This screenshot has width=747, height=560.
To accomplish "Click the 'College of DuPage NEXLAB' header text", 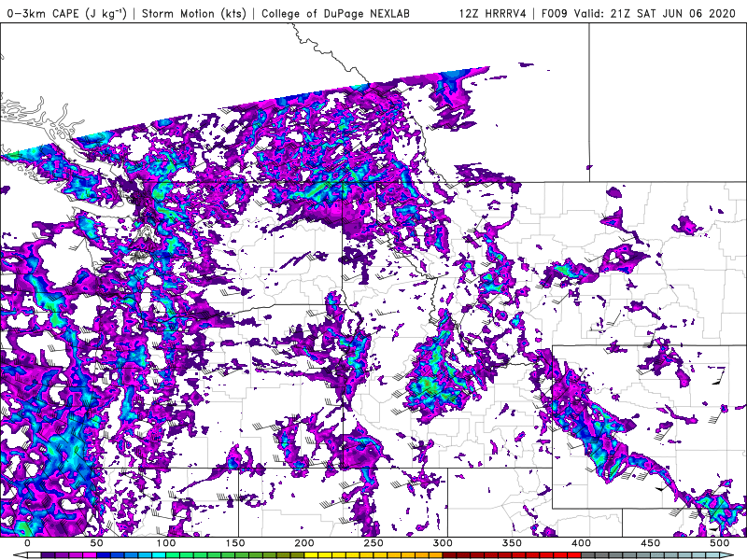I will point(335,13).
